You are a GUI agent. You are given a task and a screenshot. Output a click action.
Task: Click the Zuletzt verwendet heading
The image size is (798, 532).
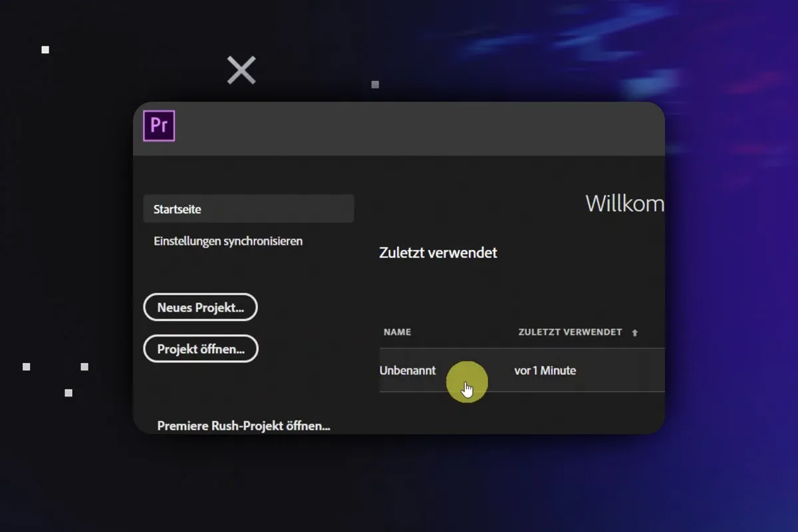click(x=438, y=253)
